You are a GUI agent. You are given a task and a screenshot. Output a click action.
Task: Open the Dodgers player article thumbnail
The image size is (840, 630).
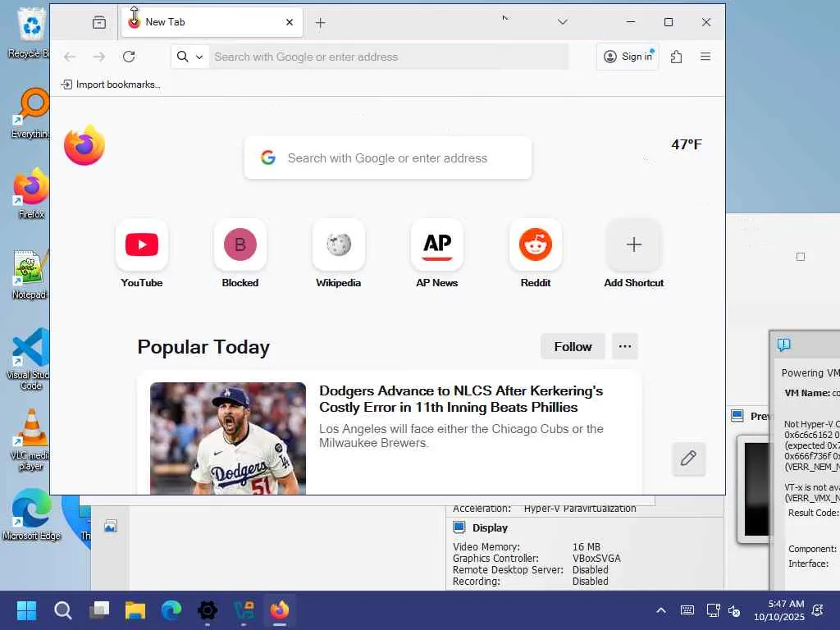(x=228, y=438)
